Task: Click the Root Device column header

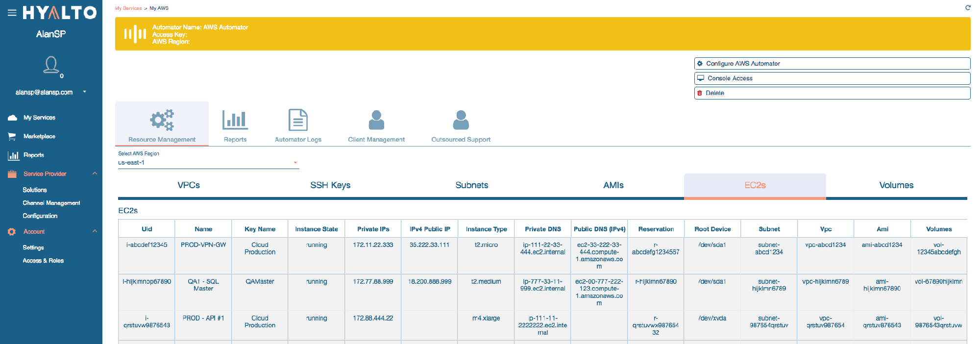Action: (712, 229)
